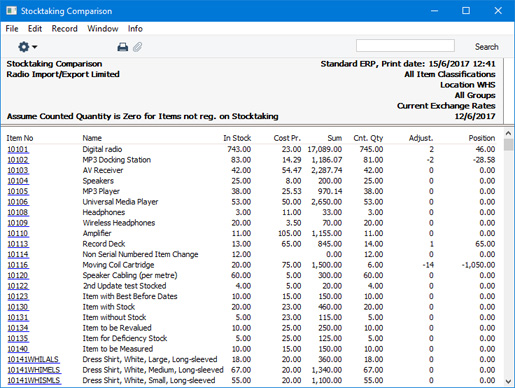
Task: Open item link 10134
Action: tap(18, 328)
